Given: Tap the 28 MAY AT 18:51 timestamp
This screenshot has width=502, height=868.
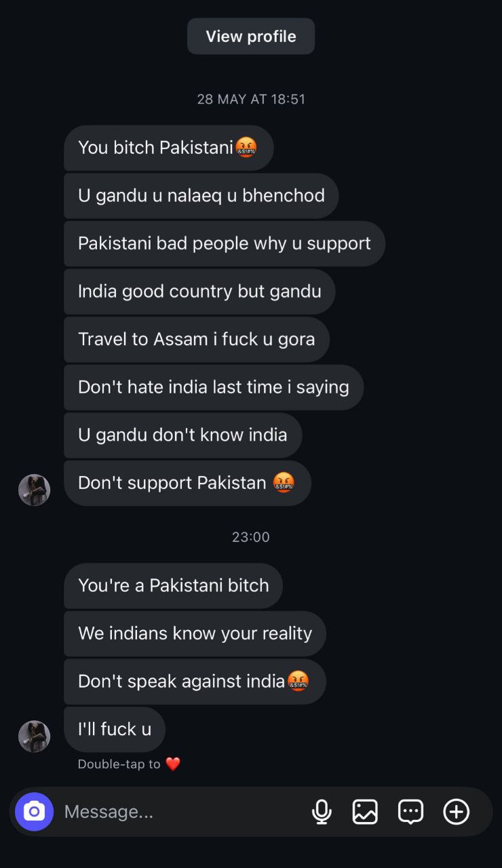Looking at the screenshot, I should coord(251,99).
